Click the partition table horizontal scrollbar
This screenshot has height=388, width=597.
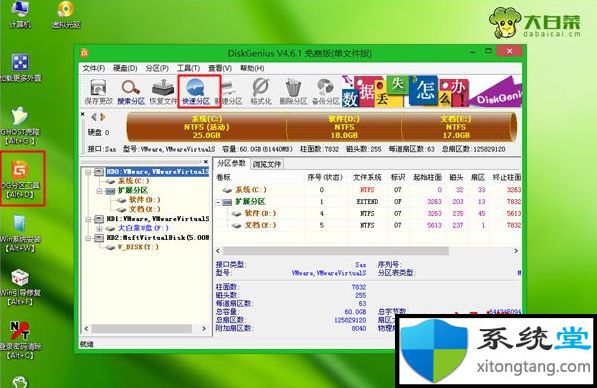[335, 251]
